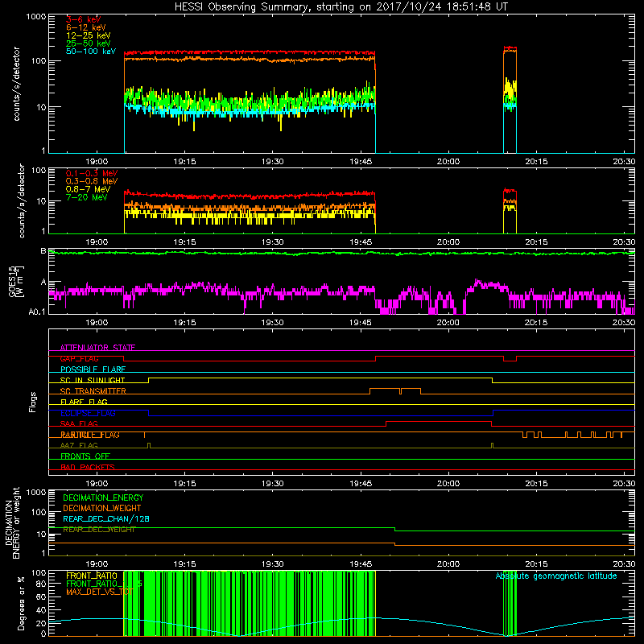
Task: Pick the 25-50 keV legend entry
Action: [89, 43]
